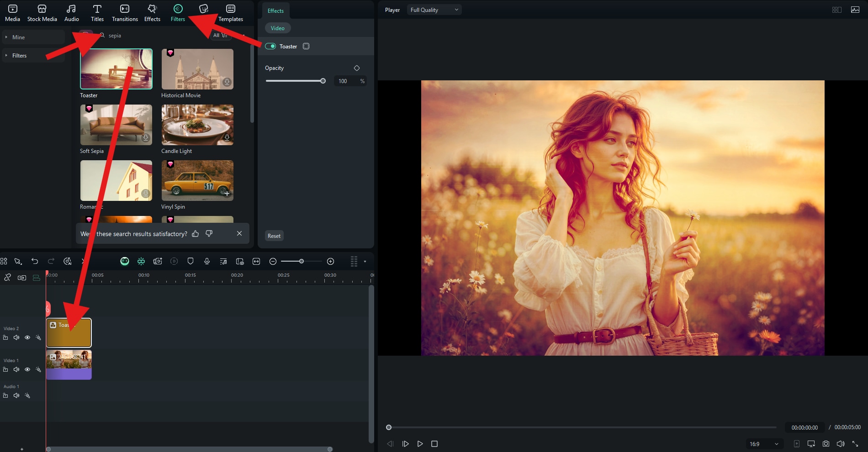The height and width of the screenshot is (452, 868).
Task: Open the All filter dropdown
Action: (x=221, y=35)
